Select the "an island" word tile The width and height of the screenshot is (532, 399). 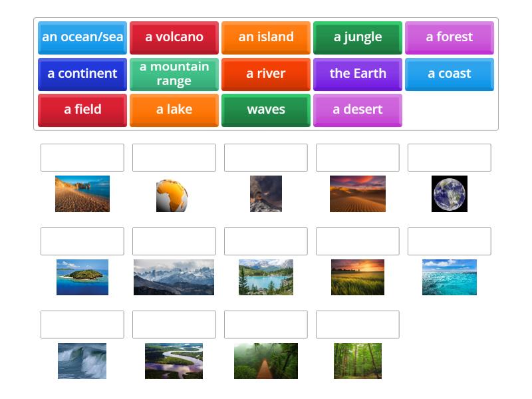(265, 37)
